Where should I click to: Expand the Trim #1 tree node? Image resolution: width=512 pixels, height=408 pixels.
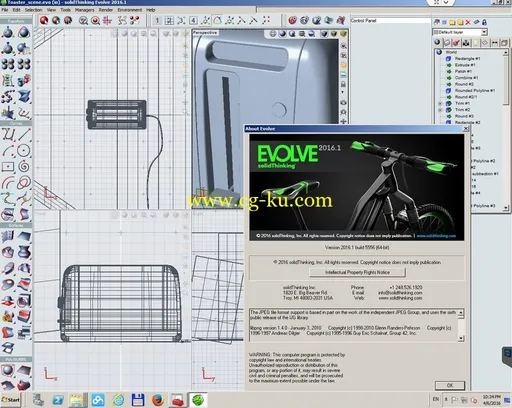(440, 103)
